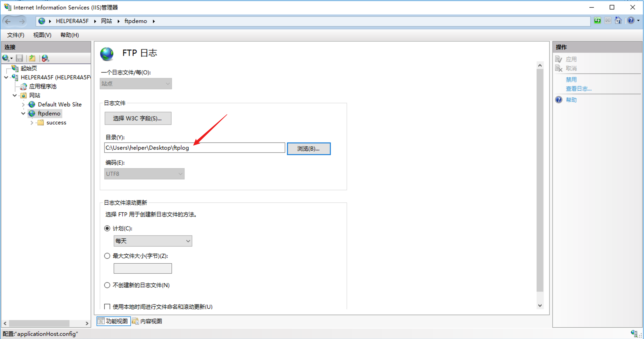The width and height of the screenshot is (644, 339).
Task: Click the blue help icon top right
Action: tap(631, 21)
